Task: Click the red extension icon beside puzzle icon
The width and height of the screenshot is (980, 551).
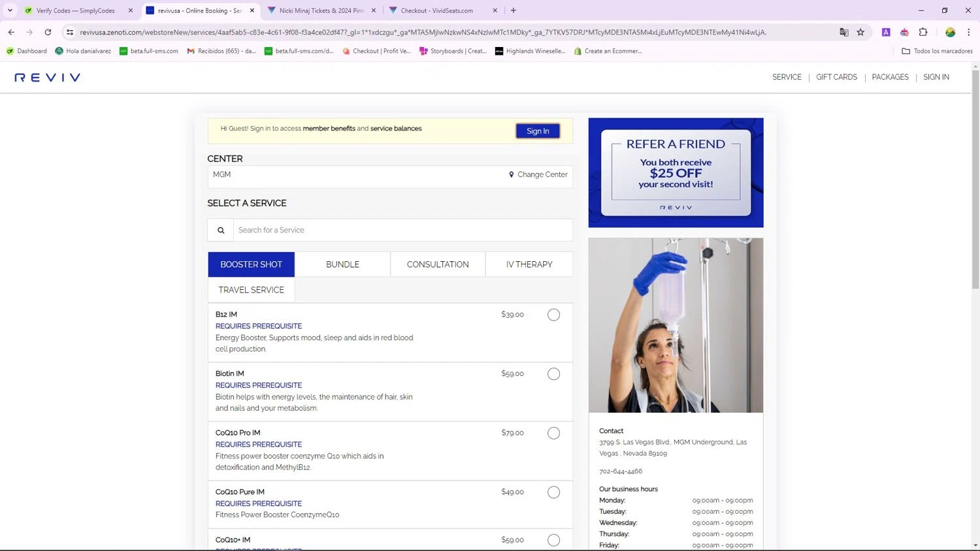Action: pos(904,32)
